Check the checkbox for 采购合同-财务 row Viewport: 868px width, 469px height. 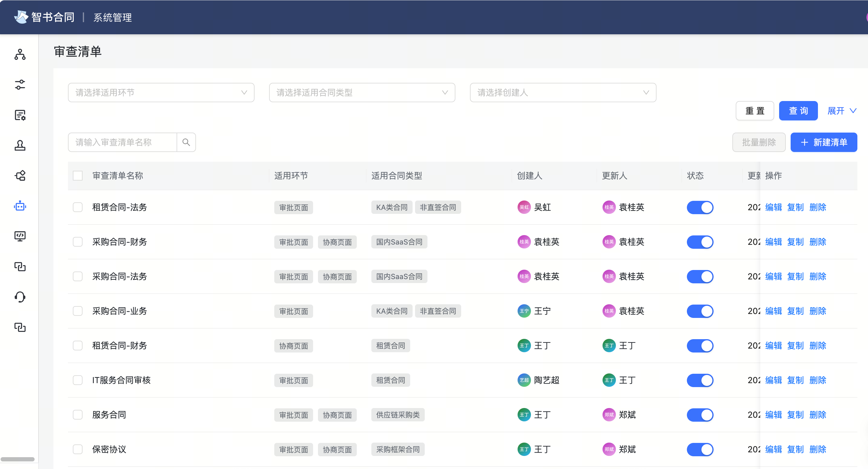(x=78, y=241)
